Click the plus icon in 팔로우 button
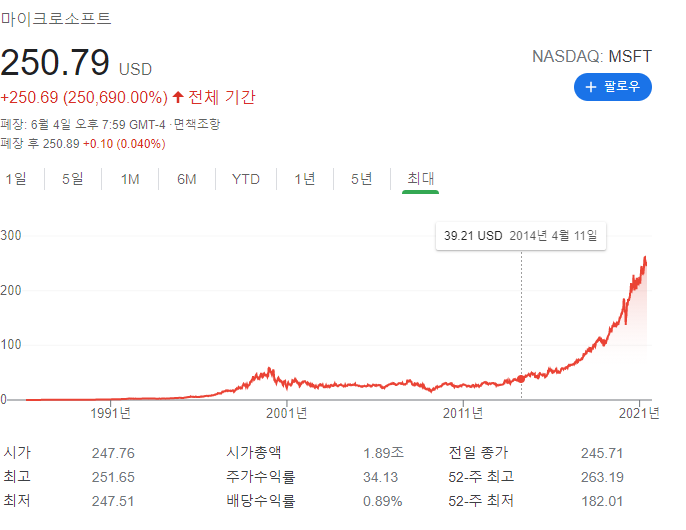 coord(591,87)
